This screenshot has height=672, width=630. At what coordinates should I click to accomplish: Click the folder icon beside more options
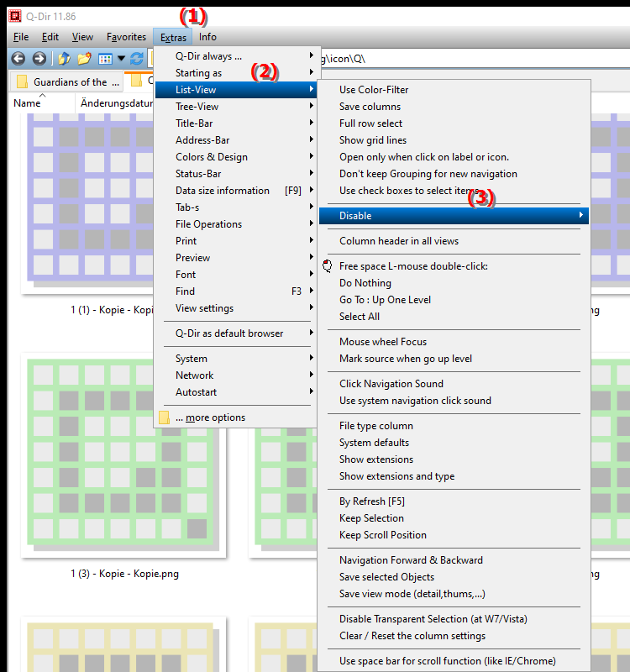point(164,417)
